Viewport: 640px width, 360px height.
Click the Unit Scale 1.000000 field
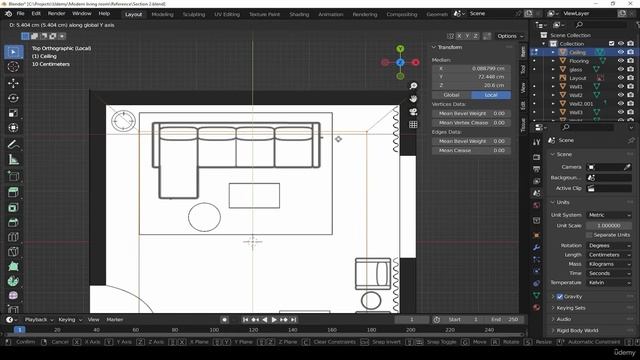click(x=609, y=226)
